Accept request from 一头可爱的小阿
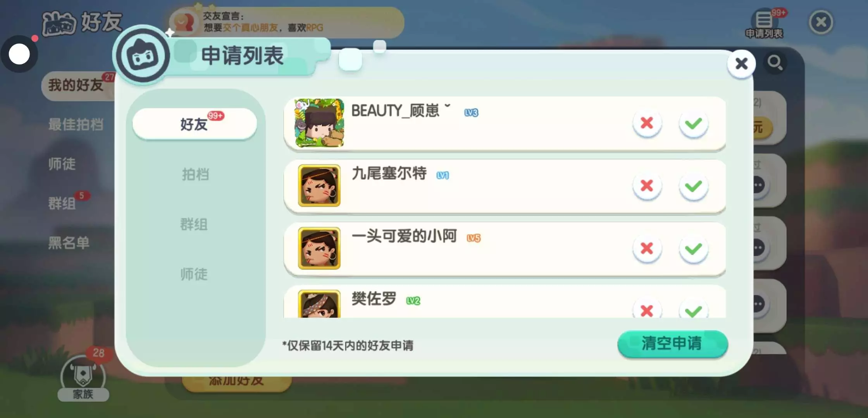 pos(693,249)
